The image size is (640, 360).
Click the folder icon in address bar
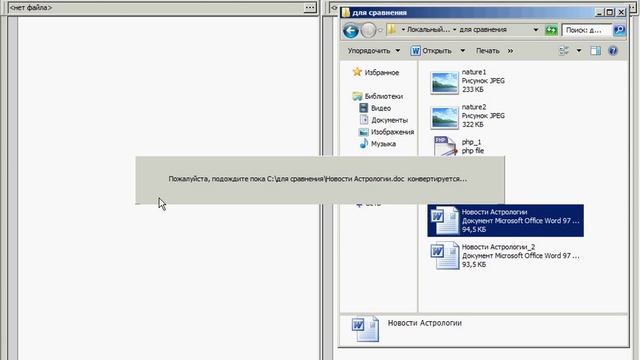point(392,29)
